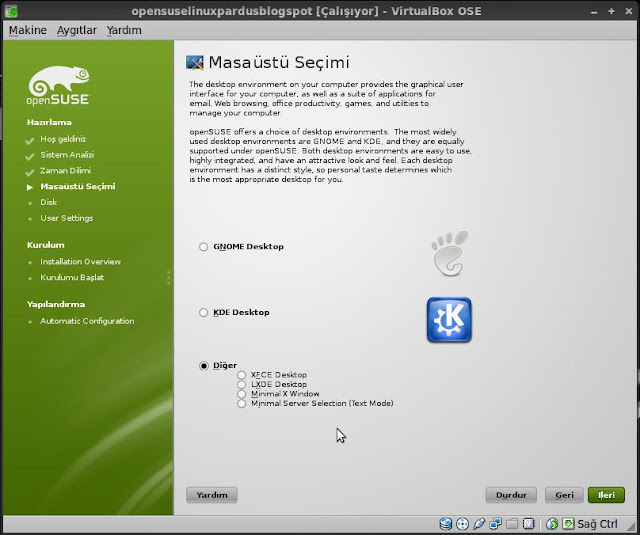Click the Hoş geldiniz step
Viewport: 640px width, 535px height.
(63, 139)
